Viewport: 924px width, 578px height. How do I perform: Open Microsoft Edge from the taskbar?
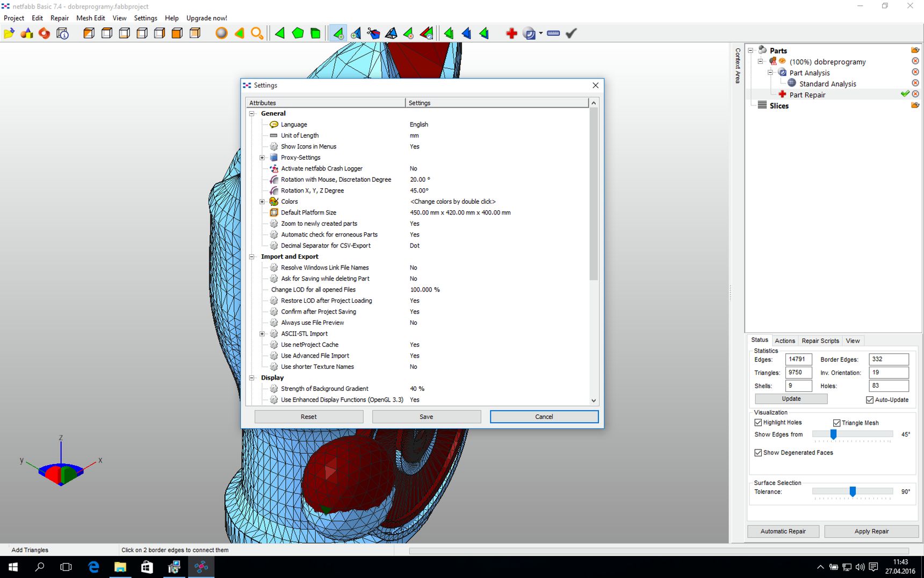tap(93, 567)
